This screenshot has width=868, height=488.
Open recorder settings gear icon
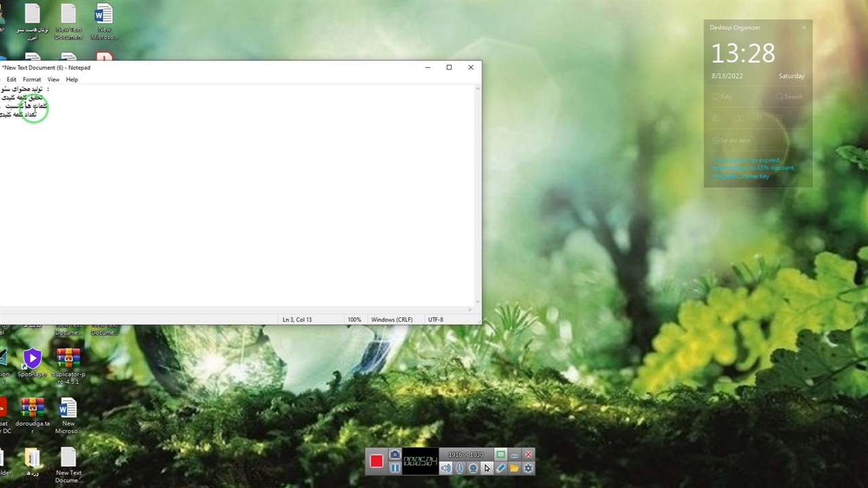pos(528,468)
